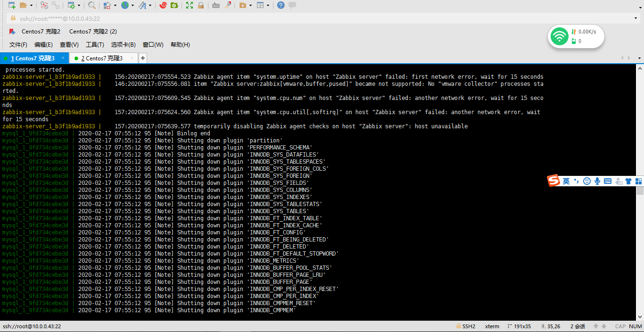Image resolution: width=644 pixels, height=332 pixels.
Task: Add a new tab with plus button
Action: [143, 58]
